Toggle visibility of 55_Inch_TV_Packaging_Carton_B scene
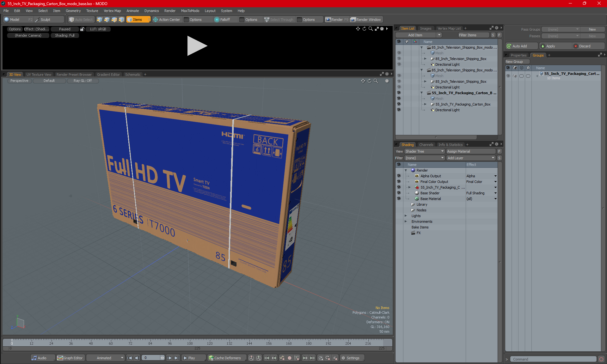This screenshot has height=364, width=607. (x=399, y=93)
